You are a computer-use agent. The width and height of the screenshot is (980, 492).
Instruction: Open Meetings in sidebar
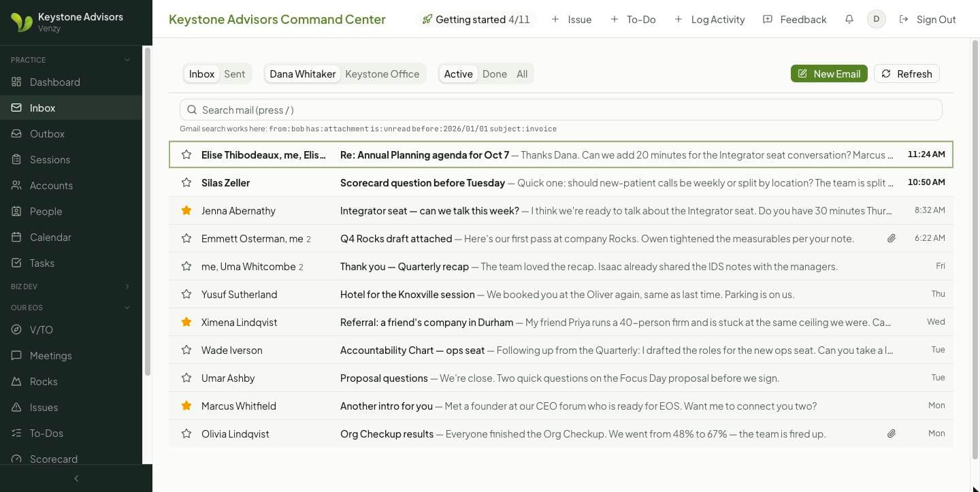[71, 355]
